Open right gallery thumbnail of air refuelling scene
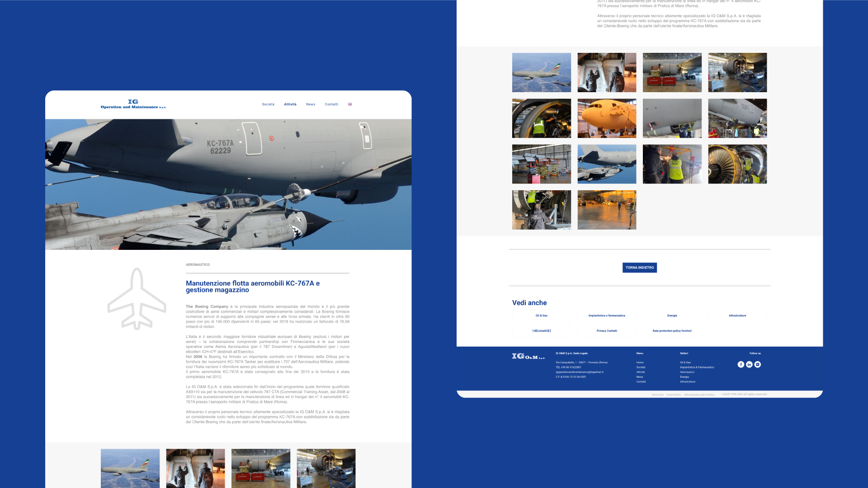 [x=607, y=164]
